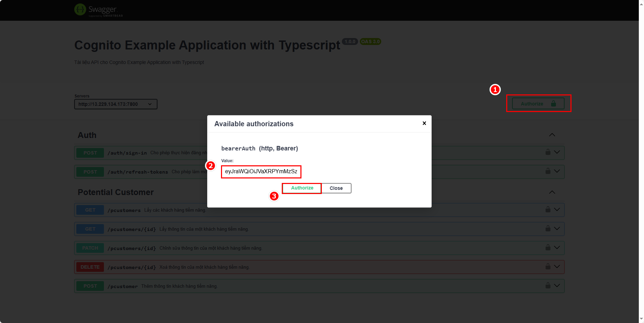
Task: Click lock icon on POST /auth/sign-in row
Action: 548,152
